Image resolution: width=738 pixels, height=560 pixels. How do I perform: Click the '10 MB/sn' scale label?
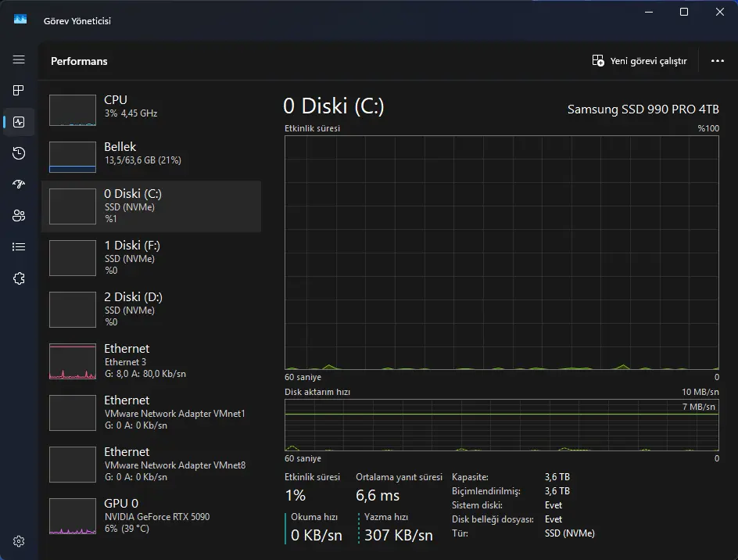[x=700, y=392]
